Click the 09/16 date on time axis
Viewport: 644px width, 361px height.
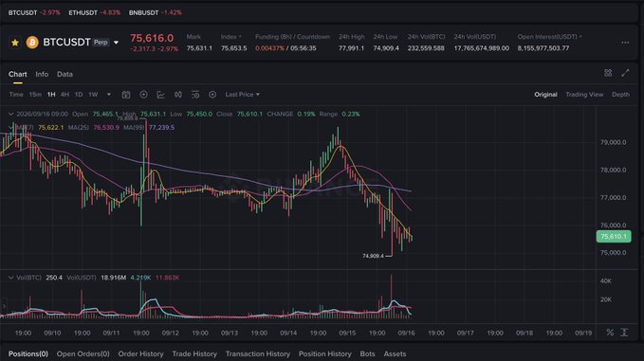(x=406, y=334)
